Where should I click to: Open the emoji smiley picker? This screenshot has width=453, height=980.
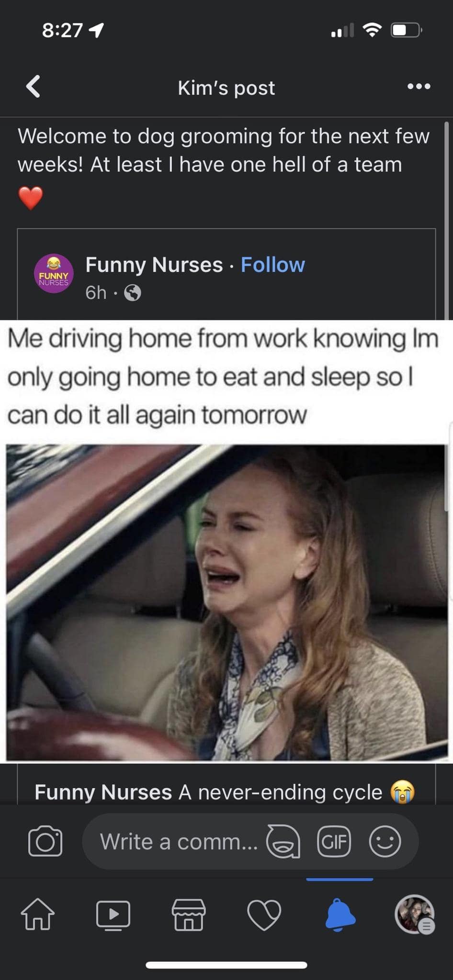tap(385, 841)
